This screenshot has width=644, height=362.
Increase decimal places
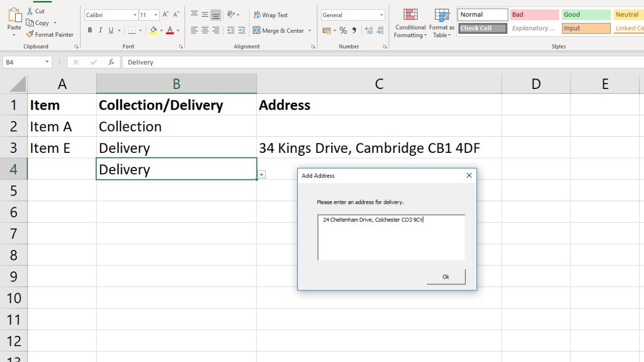pyautogui.click(x=369, y=31)
